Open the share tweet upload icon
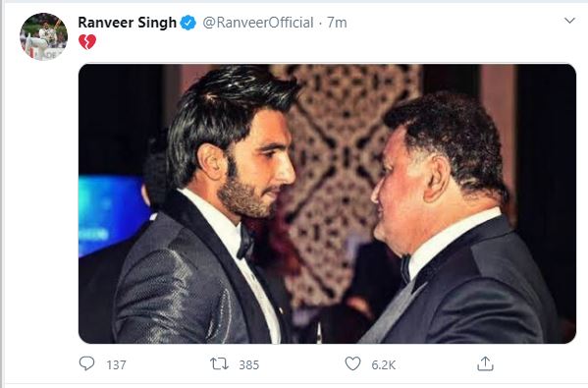This screenshot has width=588, height=388. point(485,363)
